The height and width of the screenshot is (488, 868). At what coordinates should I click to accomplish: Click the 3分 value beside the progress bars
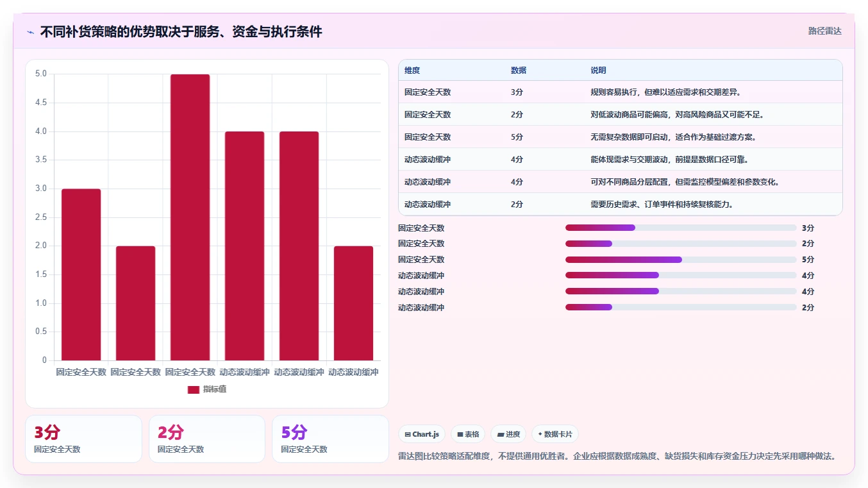coord(808,228)
